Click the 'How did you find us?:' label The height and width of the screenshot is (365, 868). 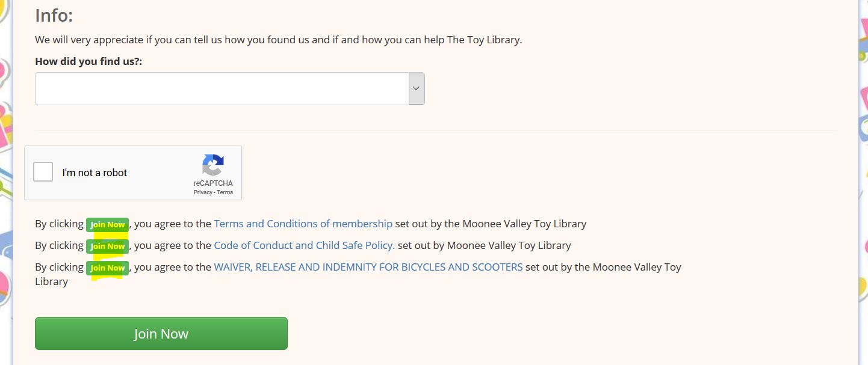pos(88,61)
